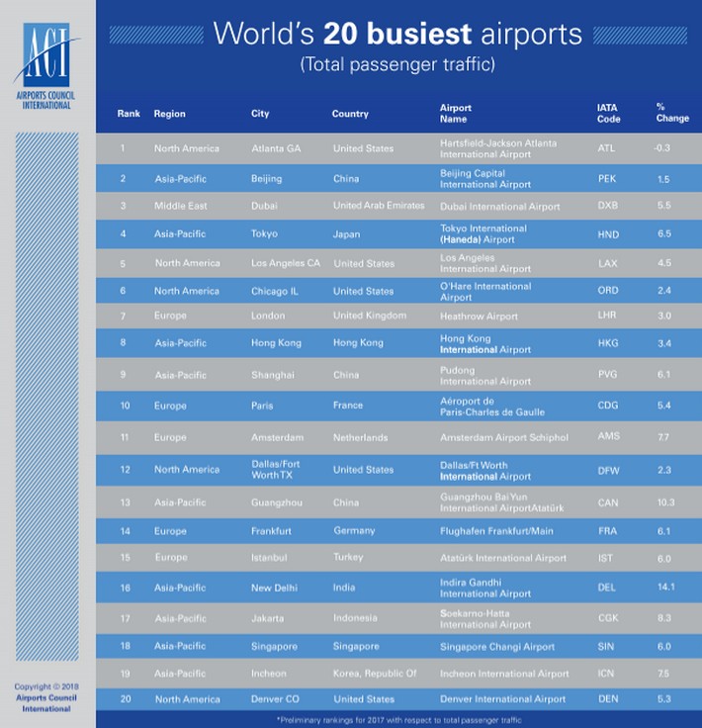The width and height of the screenshot is (702, 728).
Task: Click the 'PEK' IATA code
Action: click(607, 179)
